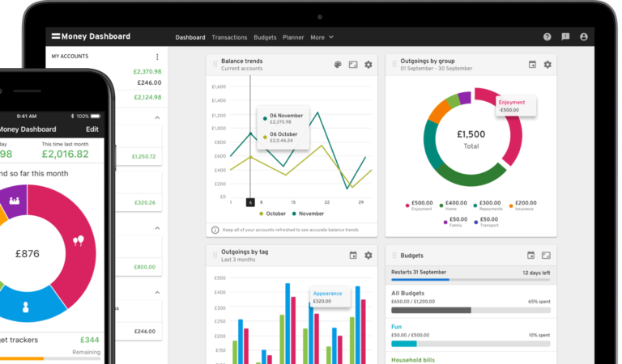Expand the Budgets widget
The height and width of the screenshot is (364, 622).
[546, 256]
